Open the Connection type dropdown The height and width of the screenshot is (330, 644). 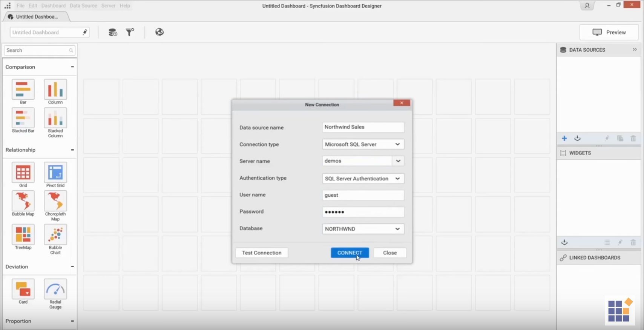(363, 144)
